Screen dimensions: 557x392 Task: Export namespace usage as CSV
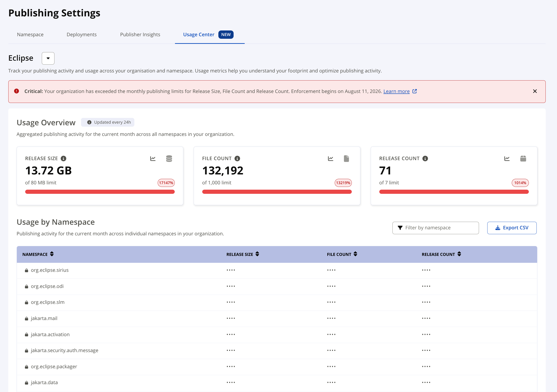[x=512, y=228]
